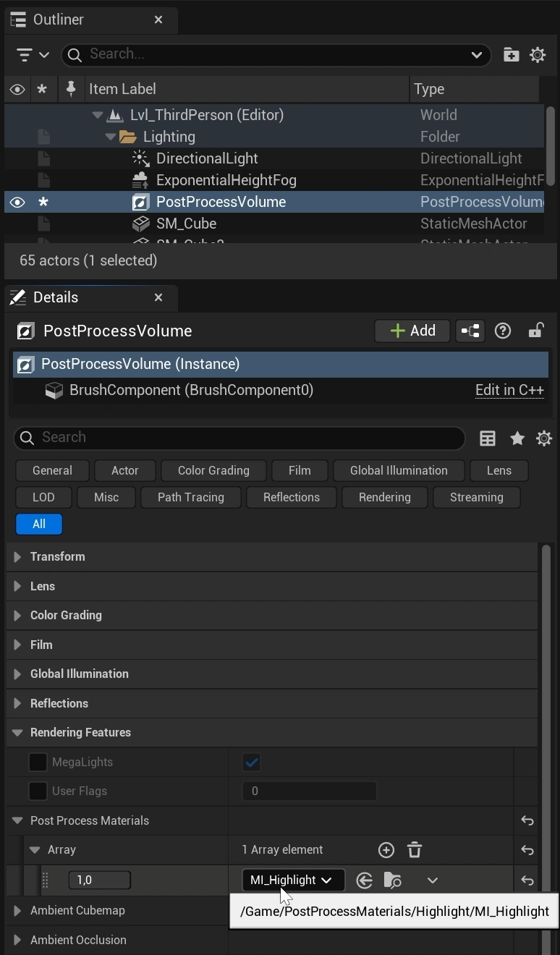Select the SM_Cube actor row
The image size is (560, 955).
(273, 224)
